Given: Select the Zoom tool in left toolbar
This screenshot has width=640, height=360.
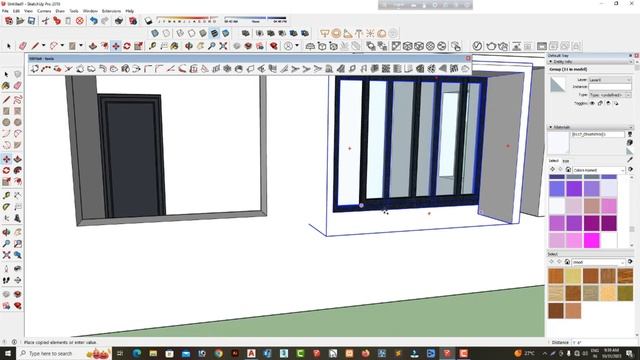Looking at the screenshot, I should 6,244.
